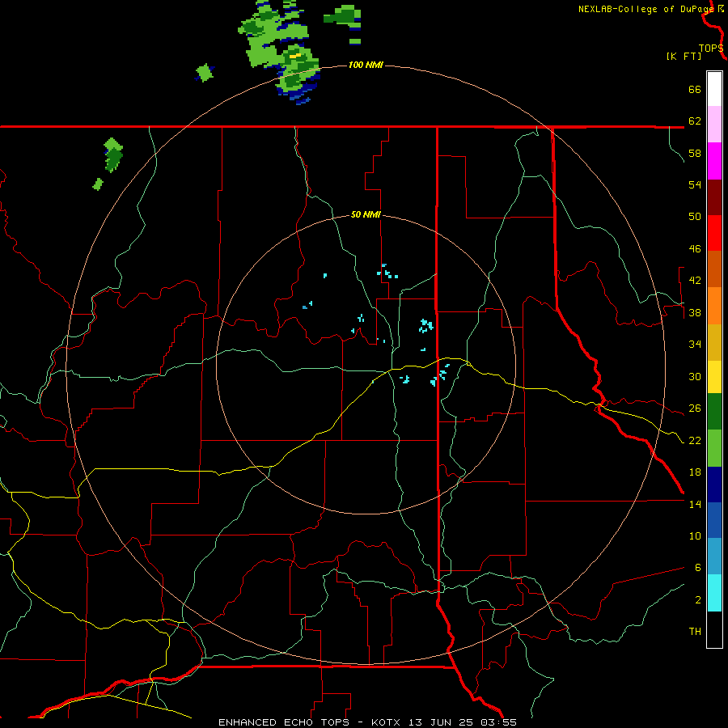Click the legend label "TH"
Viewport: 728px width, 728px height.
pyautogui.click(x=695, y=631)
